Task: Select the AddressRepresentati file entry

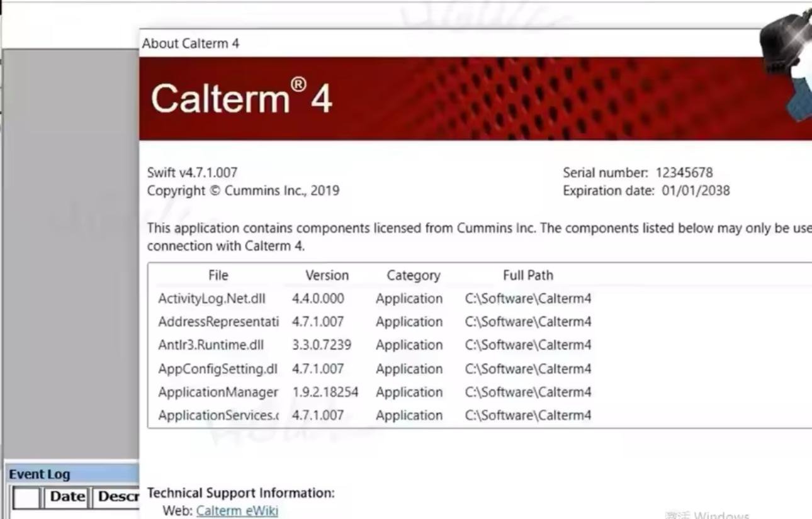Action: pyautogui.click(x=218, y=322)
